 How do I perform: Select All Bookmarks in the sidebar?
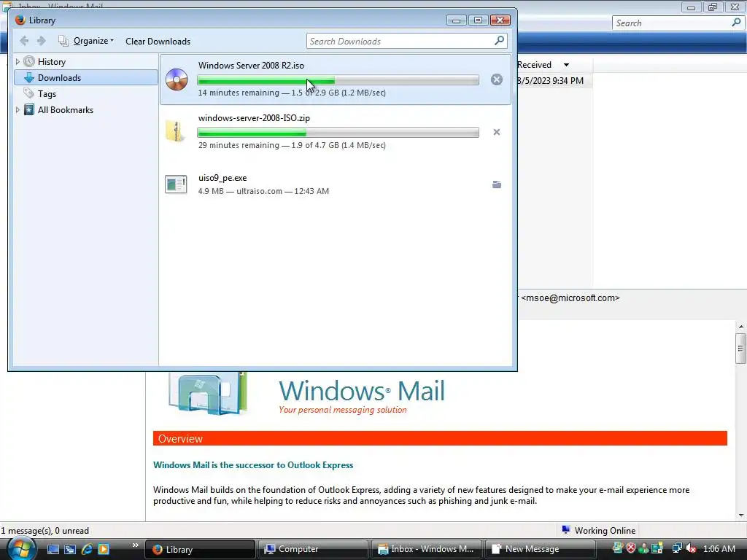click(65, 110)
